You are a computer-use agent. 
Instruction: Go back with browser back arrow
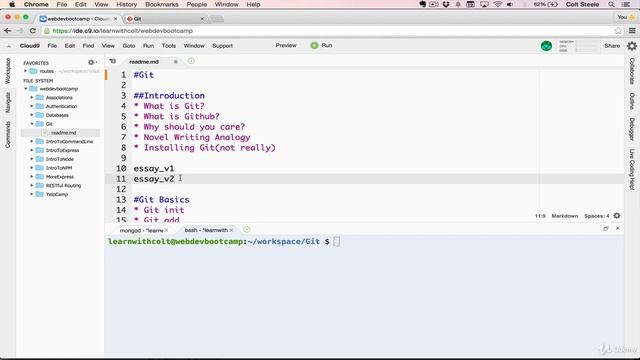pos(8,31)
